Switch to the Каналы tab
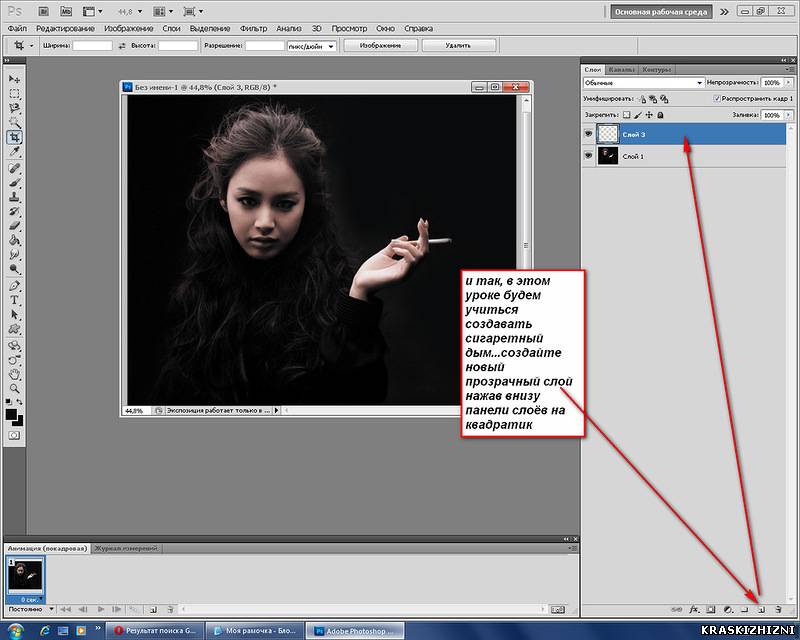The image size is (800, 640). 622,69
